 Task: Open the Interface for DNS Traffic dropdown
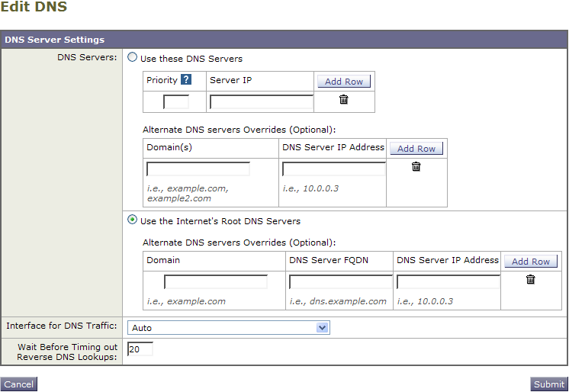pos(228,328)
